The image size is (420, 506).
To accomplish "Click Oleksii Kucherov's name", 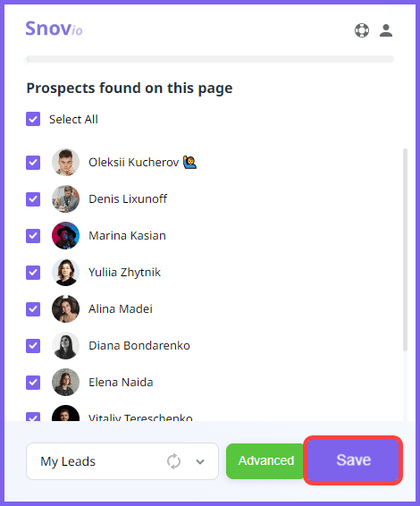I will point(133,163).
